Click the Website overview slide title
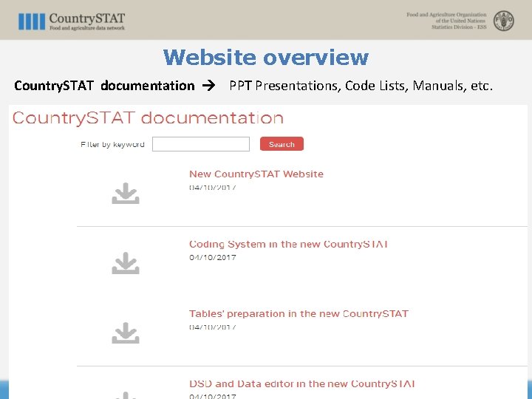532x399 pixels. (x=266, y=58)
